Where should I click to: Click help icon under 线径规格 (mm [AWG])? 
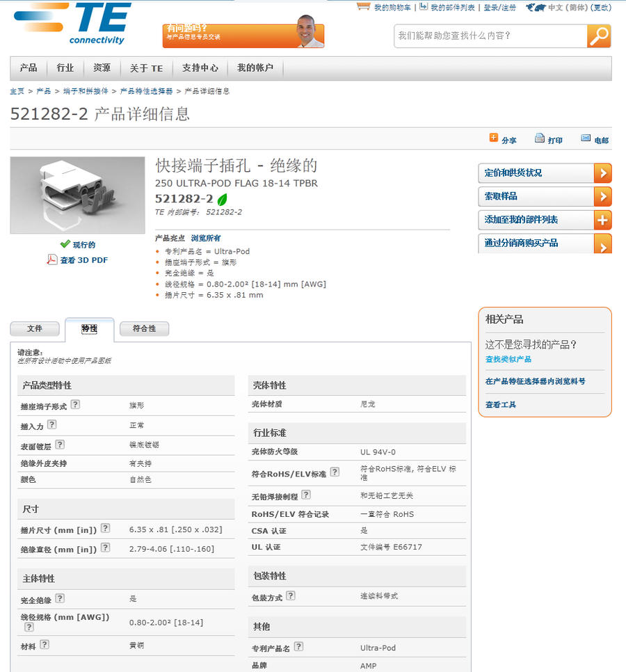(29, 627)
